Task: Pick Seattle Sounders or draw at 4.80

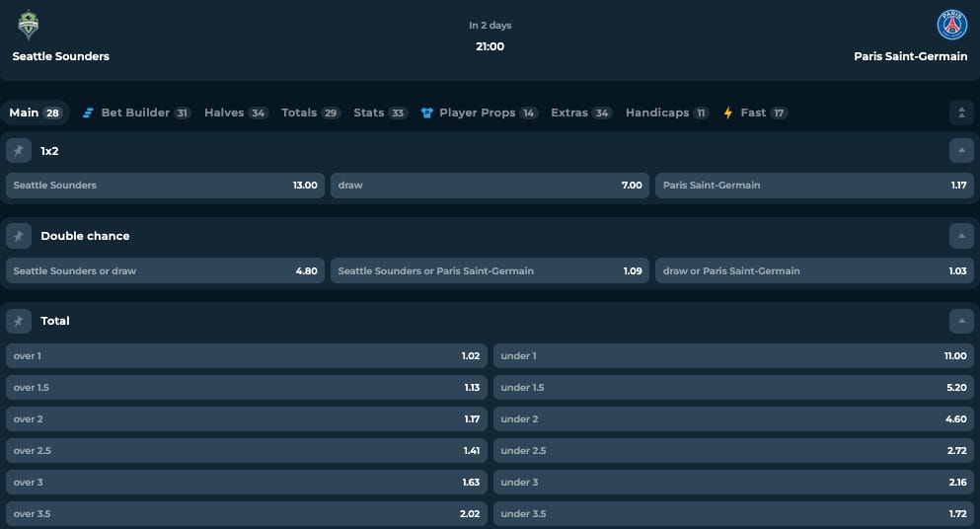Action: tap(165, 270)
